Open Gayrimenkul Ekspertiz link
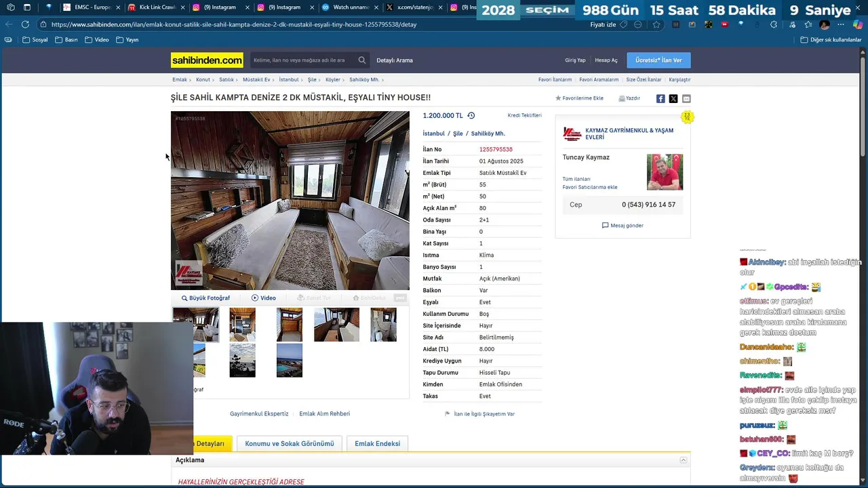The width and height of the screenshot is (868, 488). click(x=259, y=413)
